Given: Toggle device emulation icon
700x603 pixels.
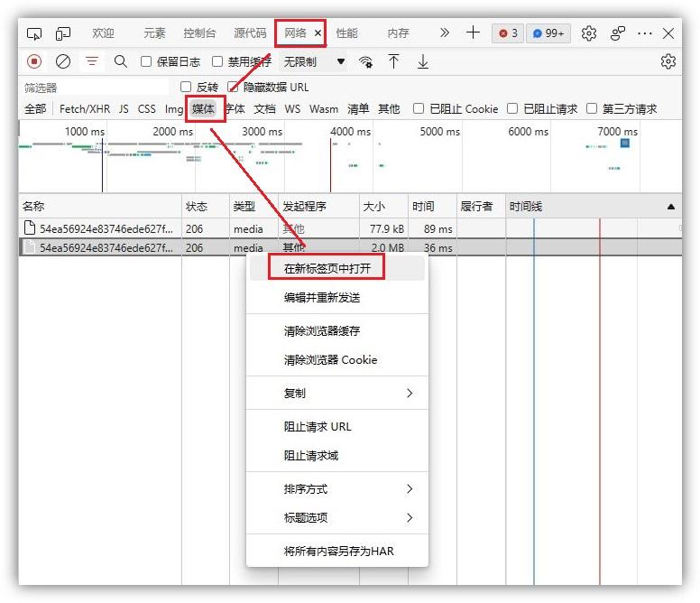Looking at the screenshot, I should point(63,33).
